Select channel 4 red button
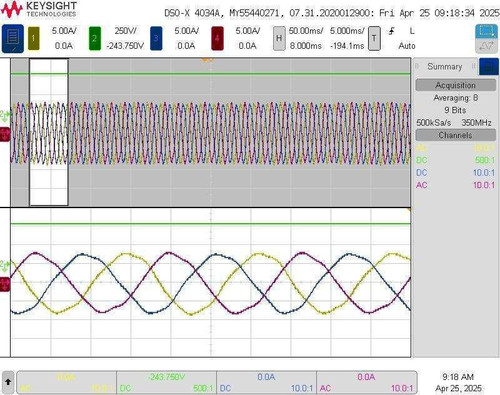500x395 pixels. (x=217, y=38)
